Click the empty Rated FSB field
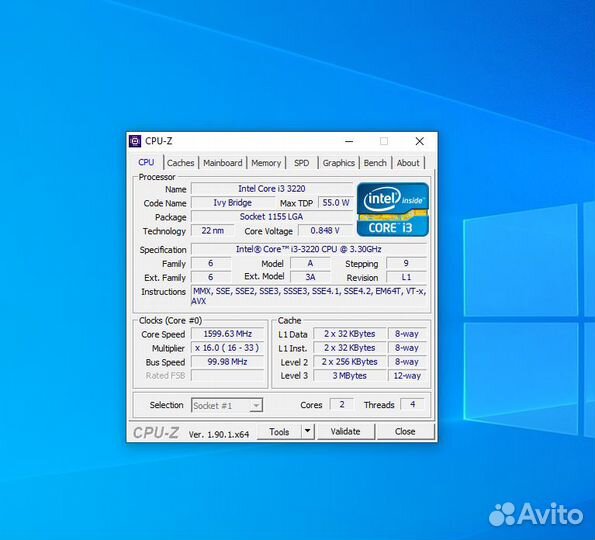Viewport: 595px width, 540px height. click(227, 376)
